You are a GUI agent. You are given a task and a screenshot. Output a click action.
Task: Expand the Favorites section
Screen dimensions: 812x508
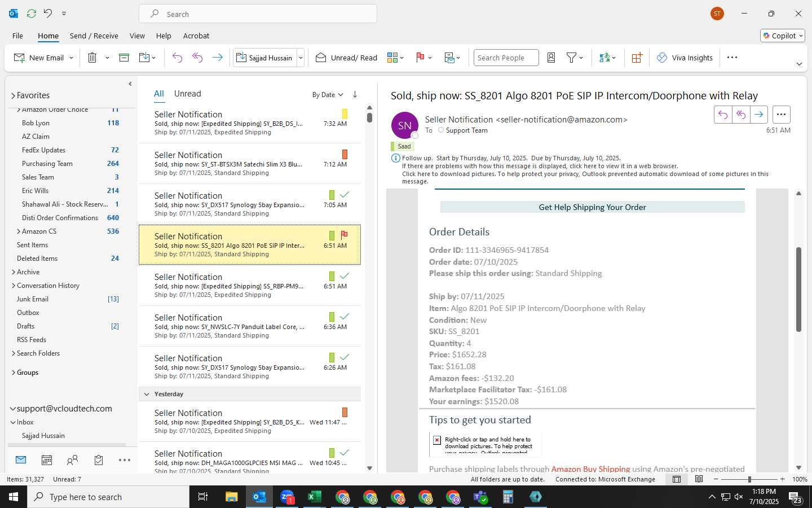click(13, 95)
